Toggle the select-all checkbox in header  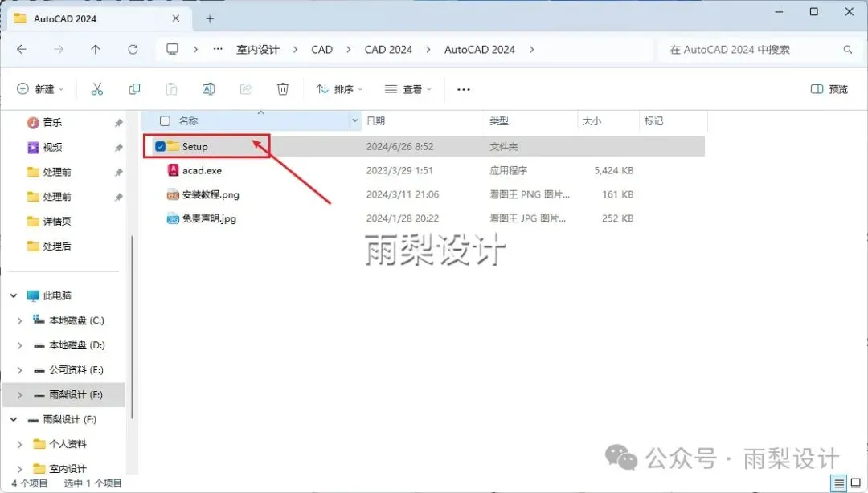pyautogui.click(x=165, y=120)
